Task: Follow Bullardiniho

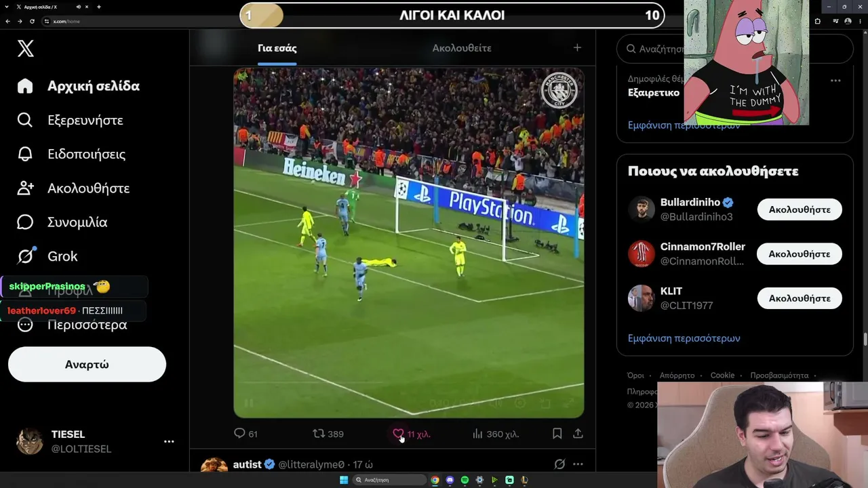Action: (800, 209)
